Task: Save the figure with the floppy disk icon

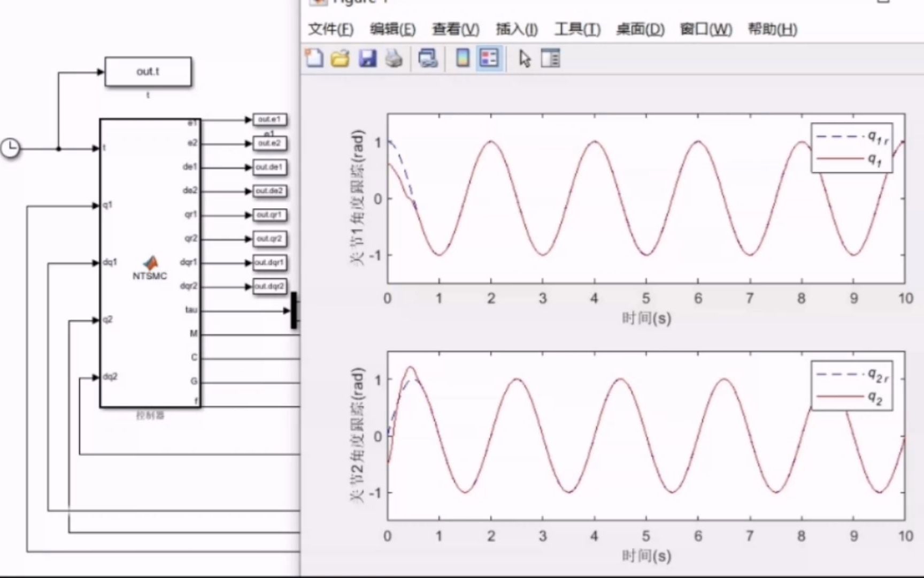Action: pos(367,59)
